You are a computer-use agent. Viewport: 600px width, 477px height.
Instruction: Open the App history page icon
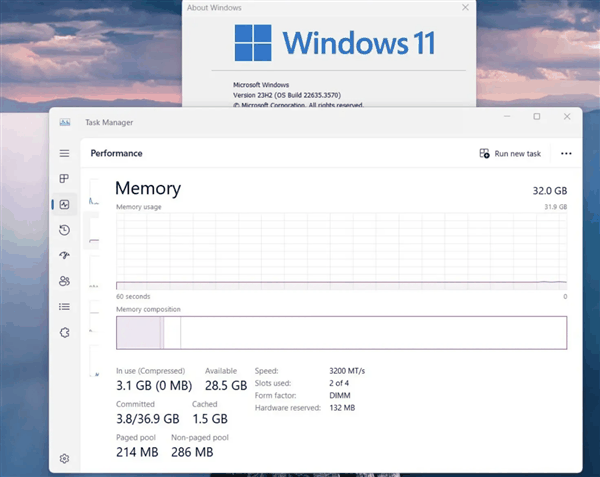pyautogui.click(x=64, y=230)
